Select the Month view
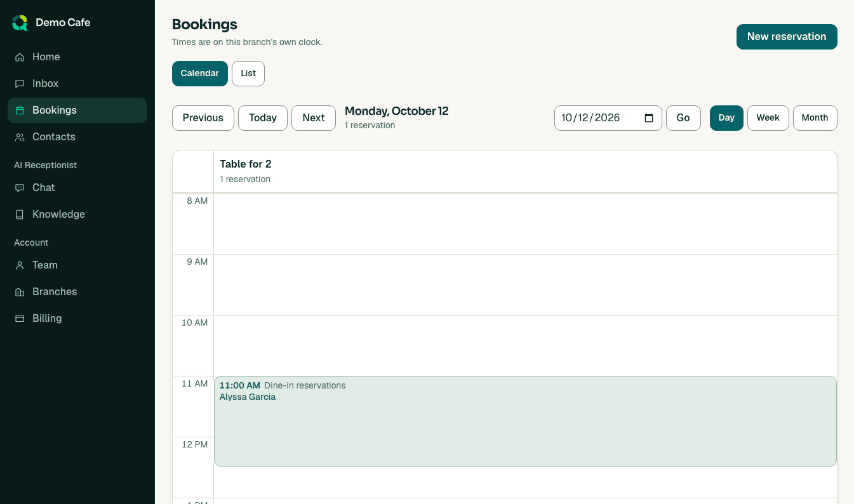 pyautogui.click(x=815, y=118)
